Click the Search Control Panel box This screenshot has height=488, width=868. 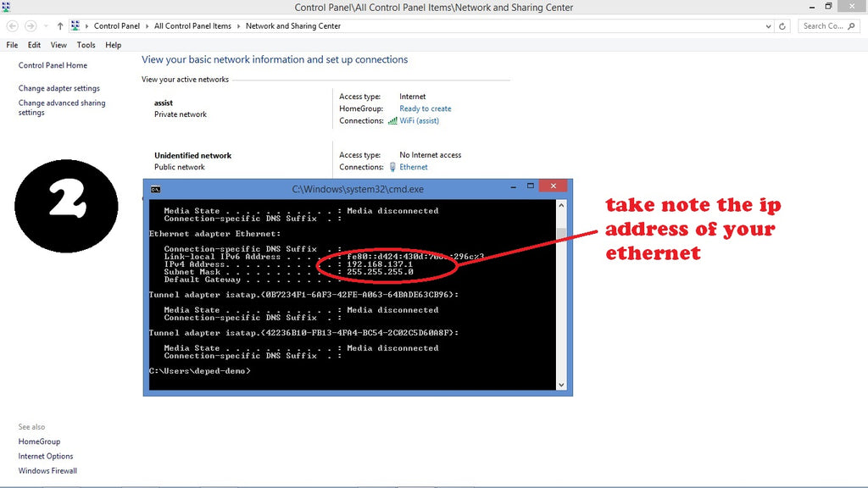coord(822,26)
